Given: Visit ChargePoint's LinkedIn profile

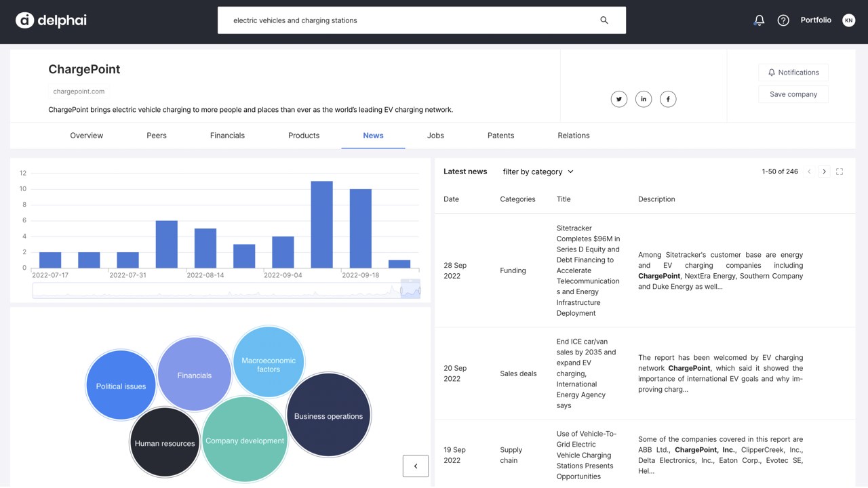Looking at the screenshot, I should pos(644,99).
